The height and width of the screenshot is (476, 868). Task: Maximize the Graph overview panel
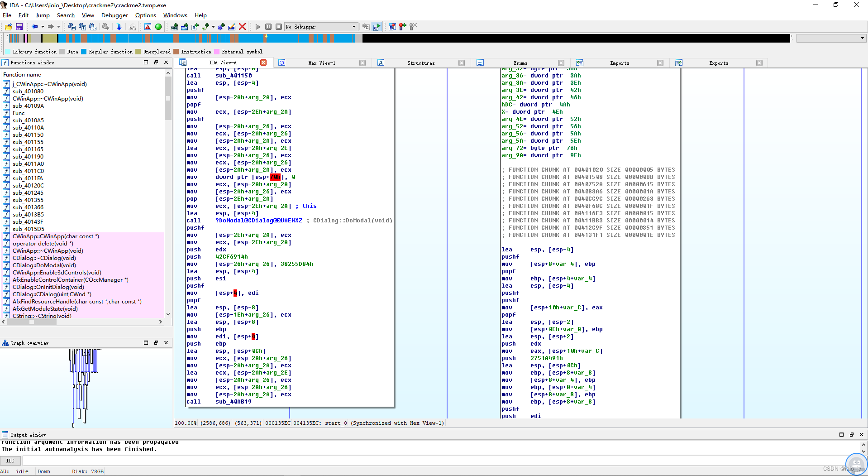[x=146, y=343]
